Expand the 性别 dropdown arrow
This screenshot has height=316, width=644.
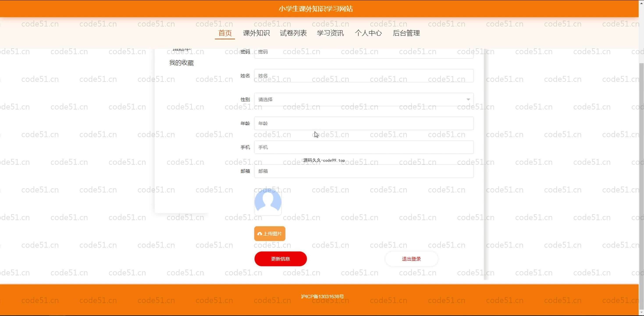468,99
